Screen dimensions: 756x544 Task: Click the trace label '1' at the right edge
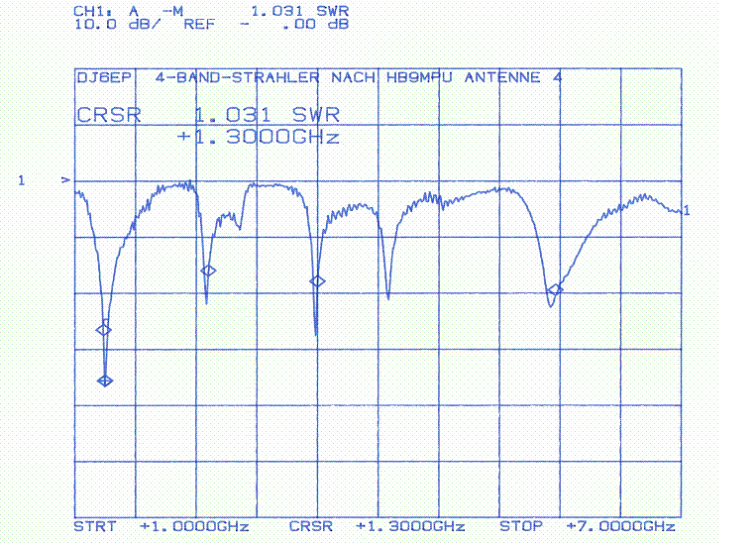point(687,210)
